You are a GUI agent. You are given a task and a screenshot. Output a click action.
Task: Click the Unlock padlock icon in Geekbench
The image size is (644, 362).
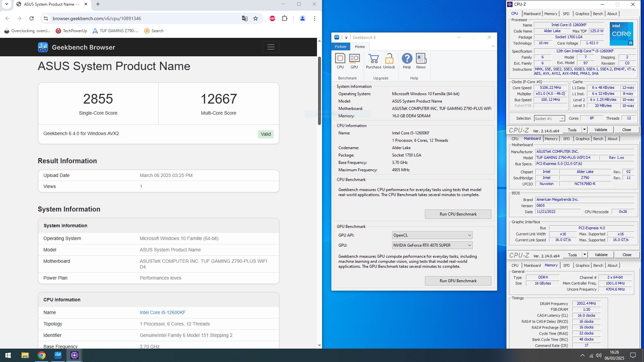click(x=389, y=61)
